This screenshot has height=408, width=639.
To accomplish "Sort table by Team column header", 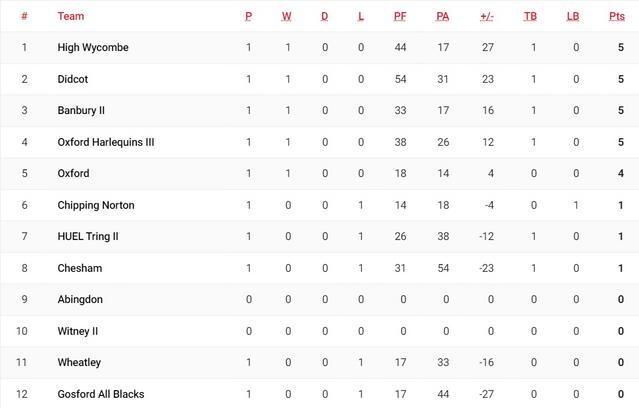I will tap(71, 16).
